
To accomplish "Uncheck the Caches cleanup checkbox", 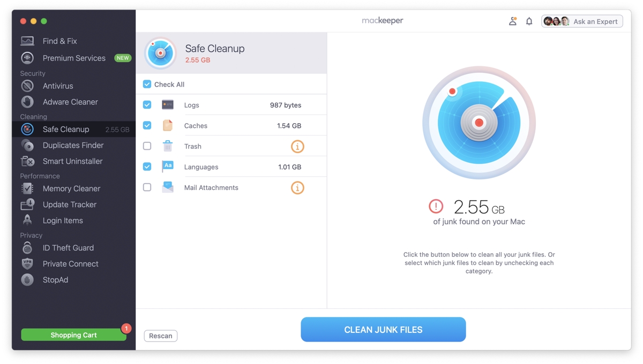I will coord(147,125).
